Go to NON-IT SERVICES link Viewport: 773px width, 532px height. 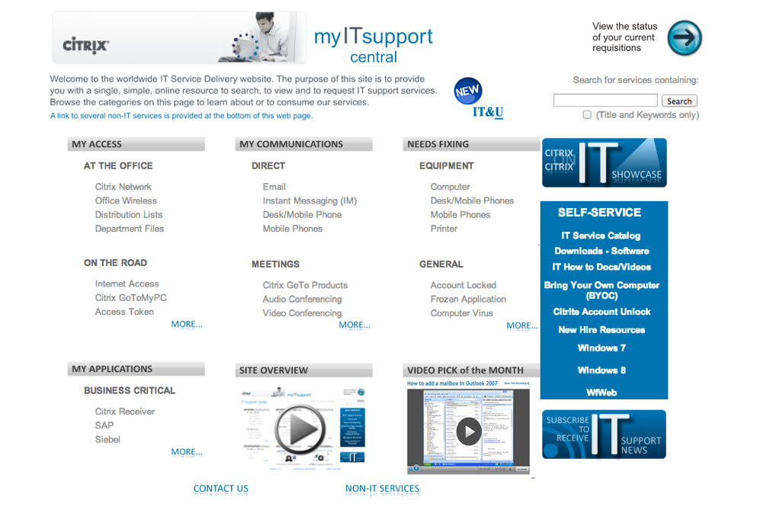[x=382, y=489]
